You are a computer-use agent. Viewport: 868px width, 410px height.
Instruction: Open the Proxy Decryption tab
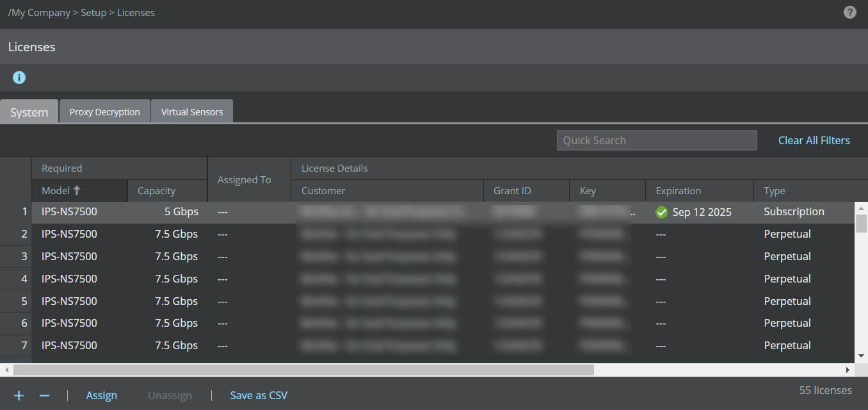coord(105,112)
